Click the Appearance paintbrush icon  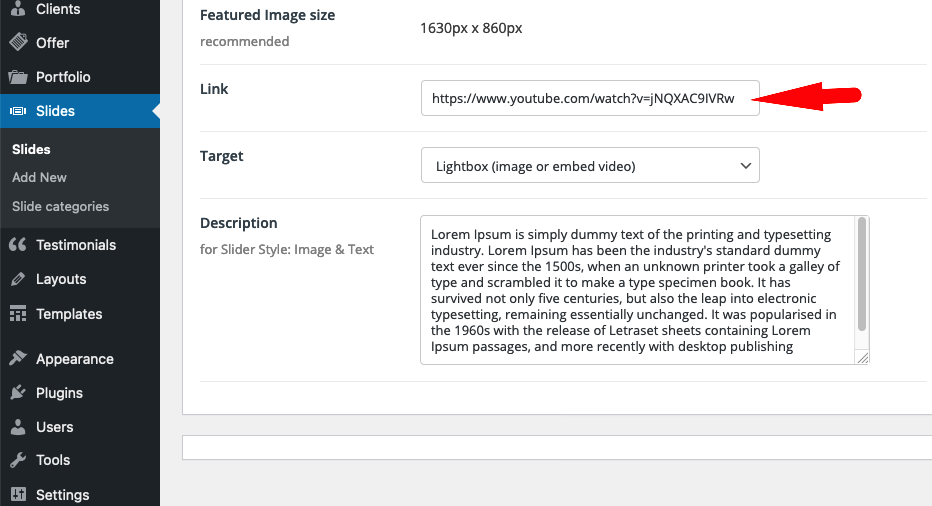[x=18, y=358]
